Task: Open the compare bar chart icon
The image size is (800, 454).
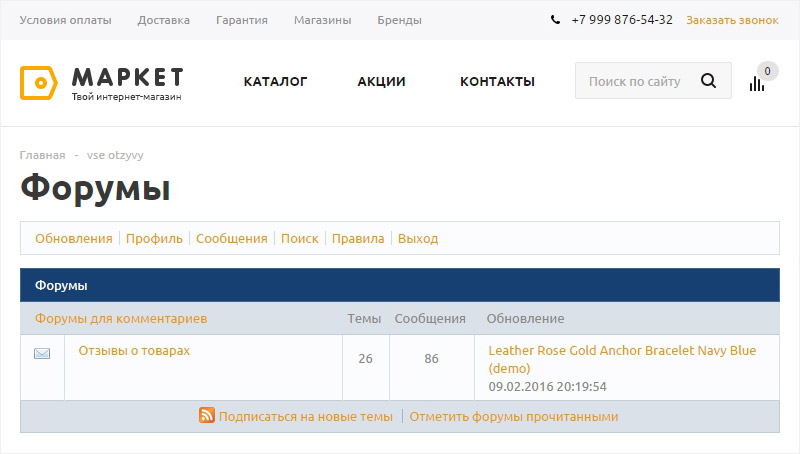Action: pyautogui.click(x=757, y=84)
